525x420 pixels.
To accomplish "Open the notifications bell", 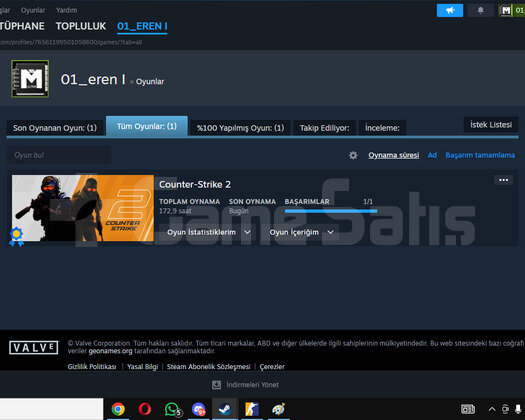I will (x=480, y=10).
